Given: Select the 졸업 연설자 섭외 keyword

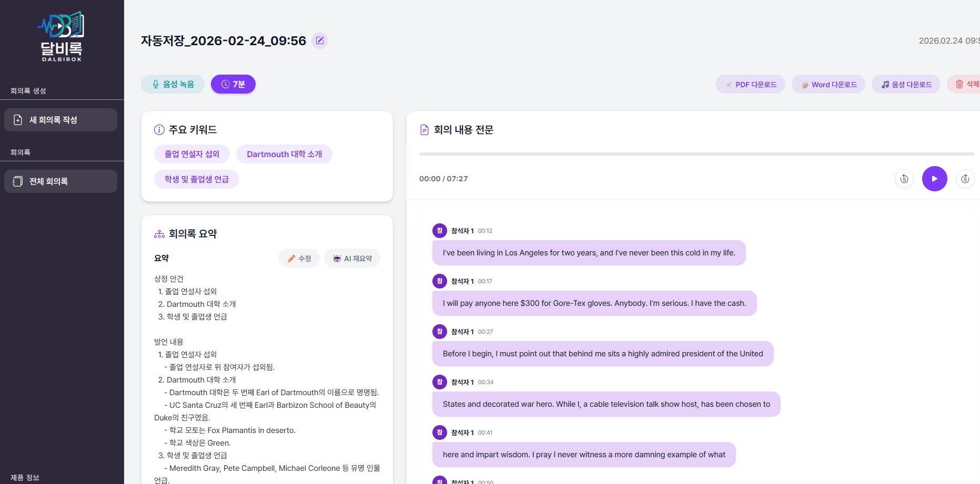Looking at the screenshot, I should pyautogui.click(x=191, y=154).
